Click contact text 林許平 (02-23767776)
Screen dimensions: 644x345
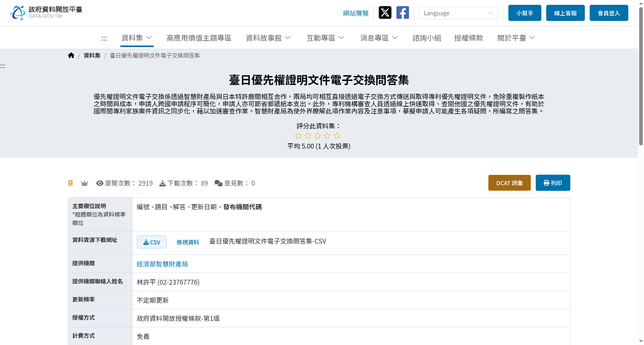tap(168, 282)
